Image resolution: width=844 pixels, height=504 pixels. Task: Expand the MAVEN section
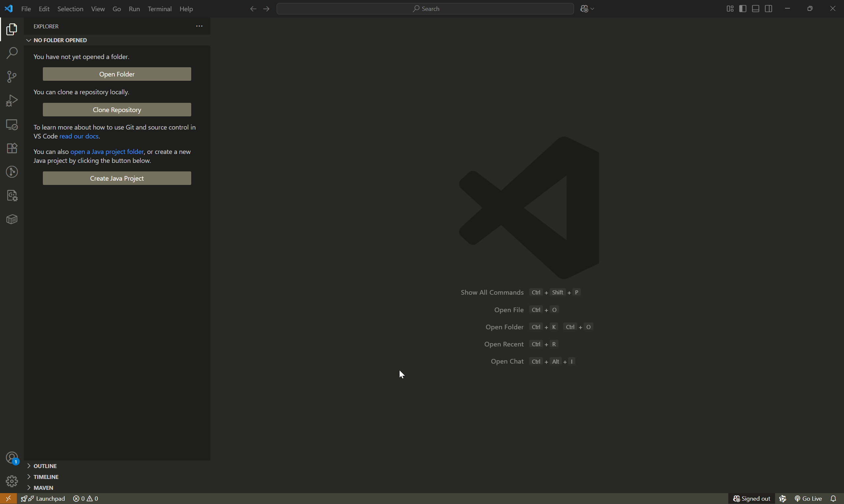coord(43,488)
